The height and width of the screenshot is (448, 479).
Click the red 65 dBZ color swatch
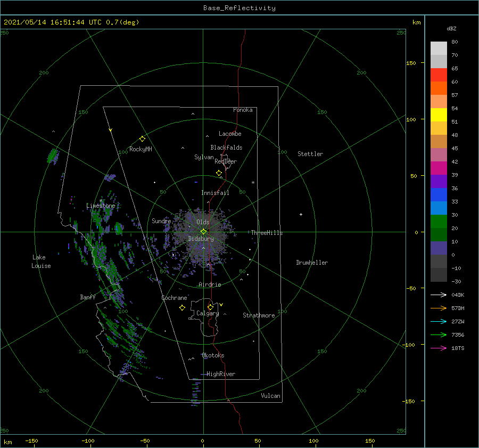tap(439, 75)
